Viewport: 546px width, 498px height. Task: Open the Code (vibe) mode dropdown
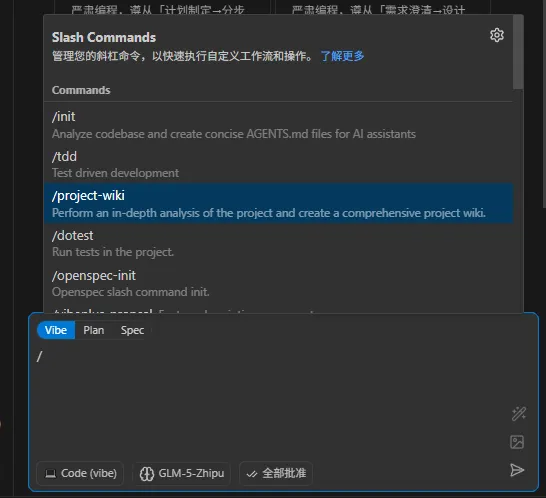(80, 473)
